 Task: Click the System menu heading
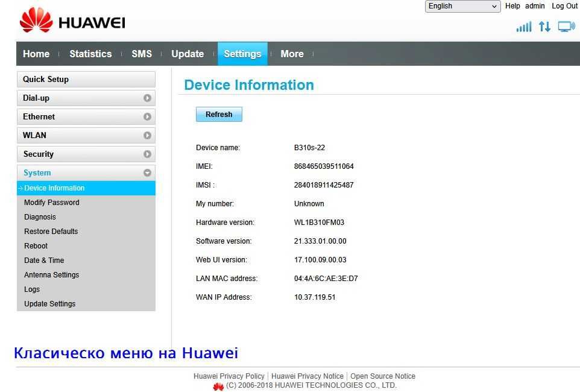86,173
